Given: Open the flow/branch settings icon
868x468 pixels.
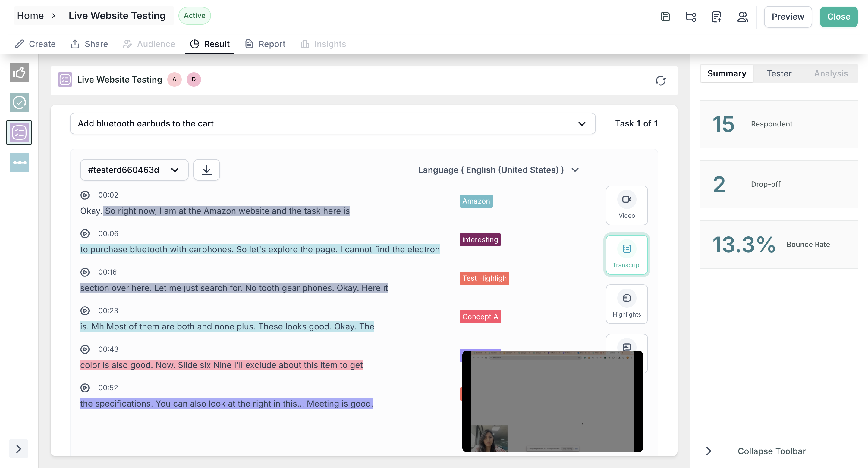Looking at the screenshot, I should (x=691, y=17).
